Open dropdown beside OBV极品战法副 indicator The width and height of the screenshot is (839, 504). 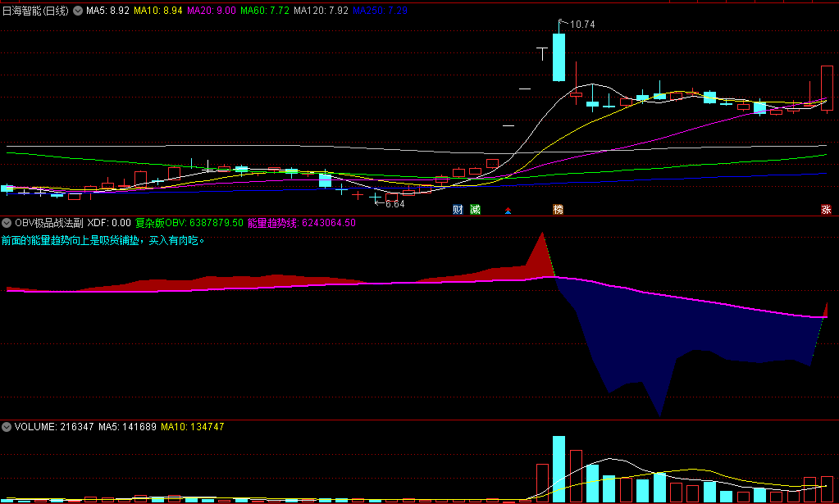point(7,223)
